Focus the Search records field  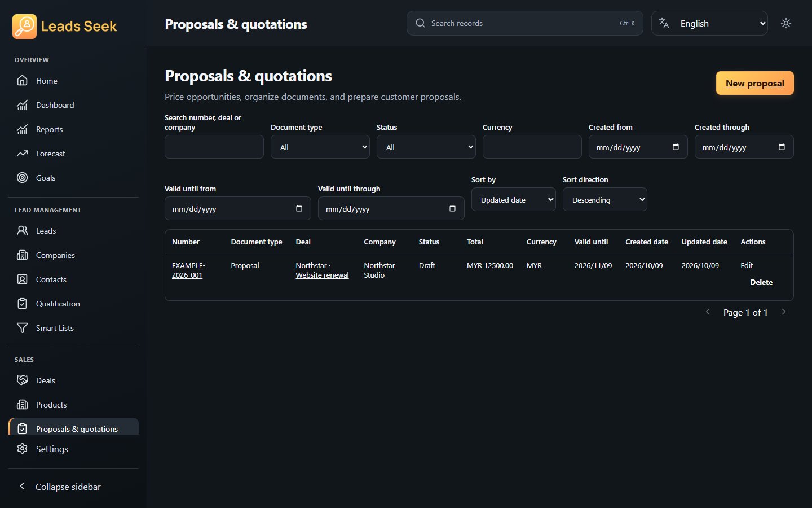click(524, 23)
